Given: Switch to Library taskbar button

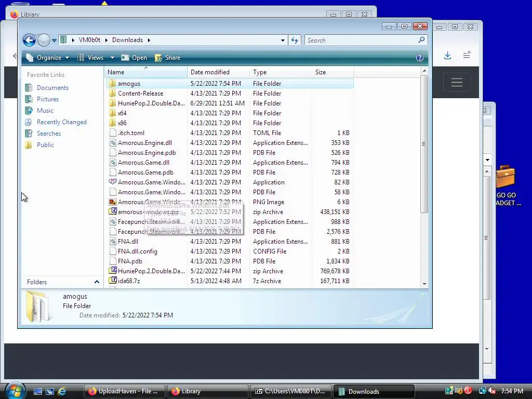Looking at the screenshot, I should click(x=207, y=391).
